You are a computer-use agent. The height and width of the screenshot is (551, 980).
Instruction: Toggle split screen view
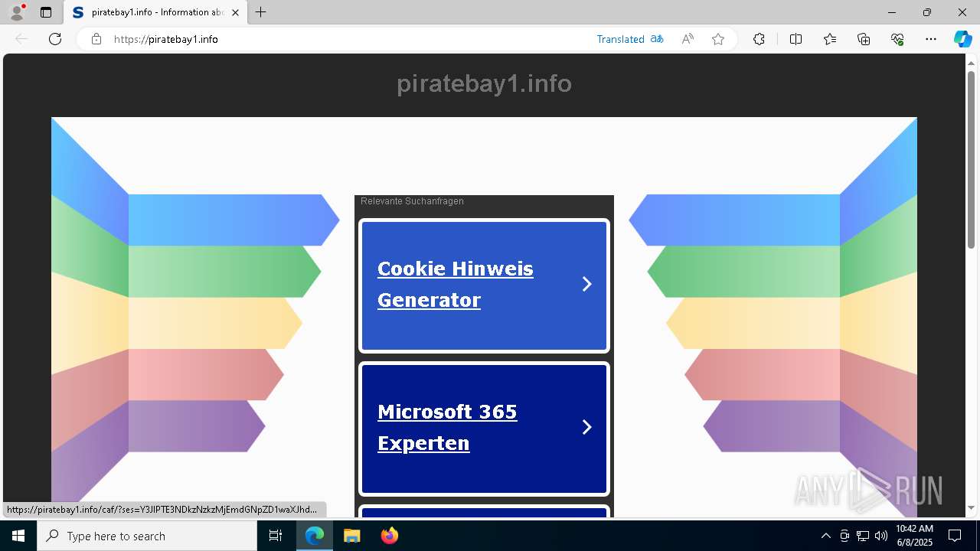pyautogui.click(x=795, y=39)
